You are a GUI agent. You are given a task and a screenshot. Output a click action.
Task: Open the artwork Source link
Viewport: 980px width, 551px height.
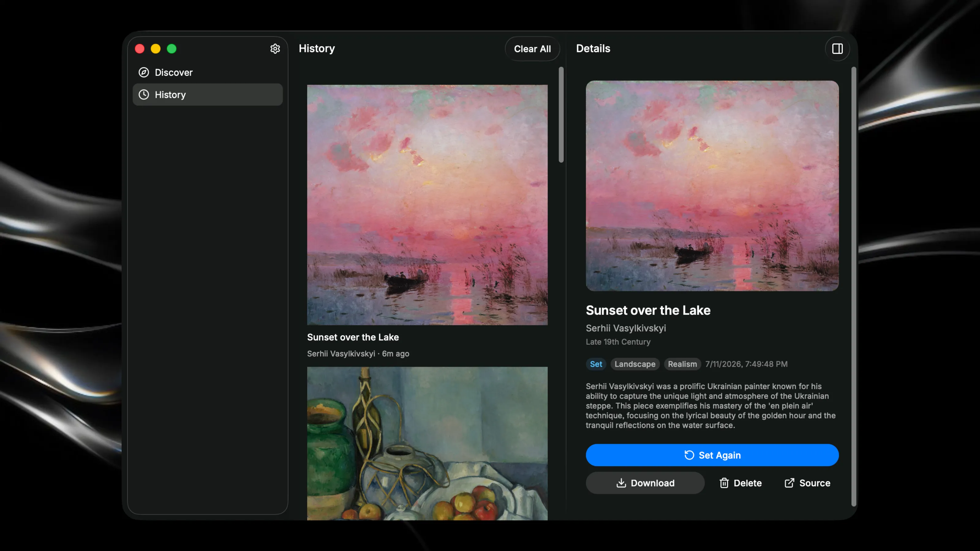[807, 482]
